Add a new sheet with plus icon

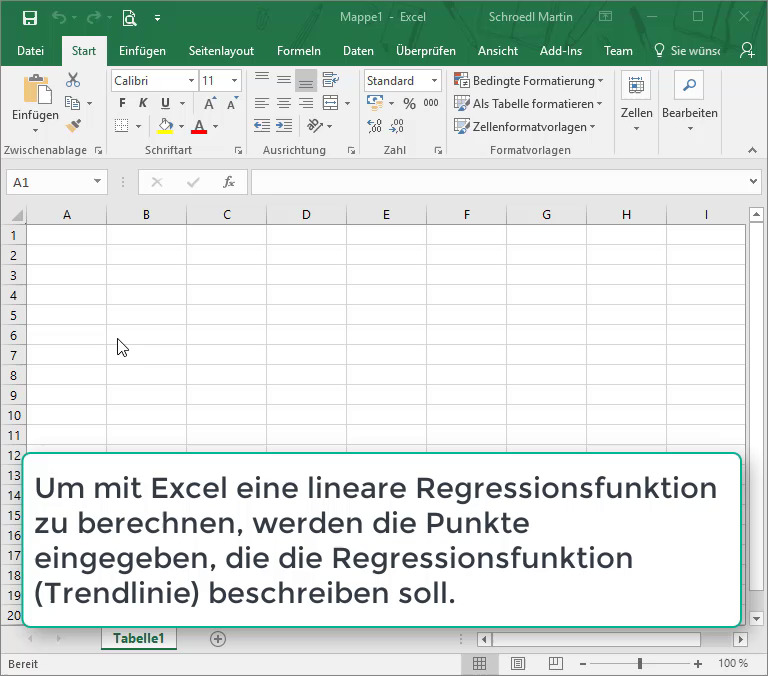[x=218, y=639]
